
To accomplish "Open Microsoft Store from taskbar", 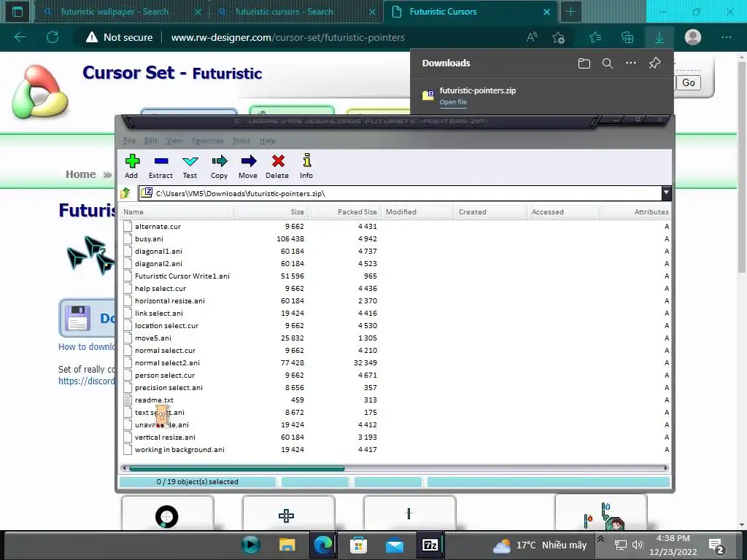I will pos(358,545).
